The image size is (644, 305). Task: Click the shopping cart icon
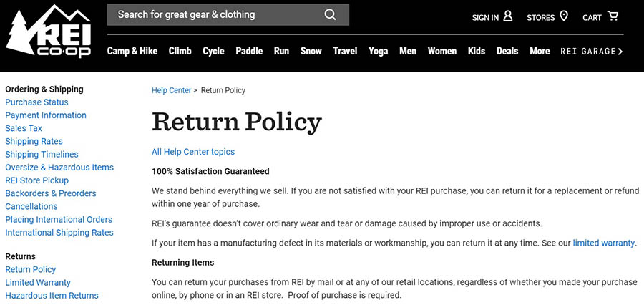[613, 16]
